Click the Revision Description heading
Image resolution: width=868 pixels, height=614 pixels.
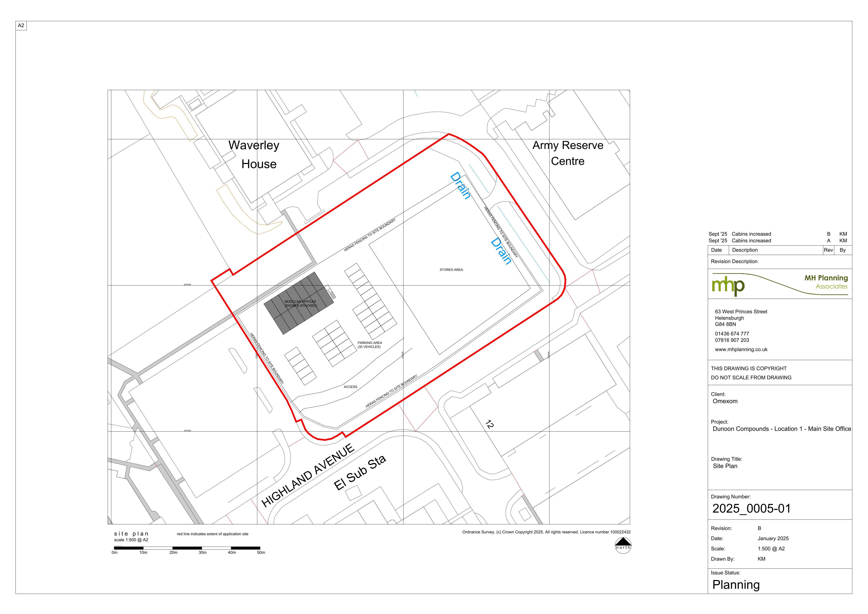tap(734, 262)
